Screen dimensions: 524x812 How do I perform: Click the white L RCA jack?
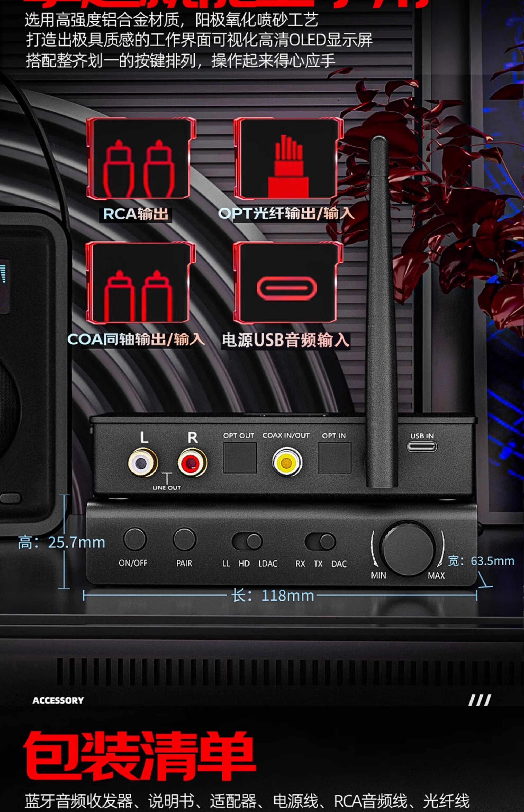click(143, 463)
